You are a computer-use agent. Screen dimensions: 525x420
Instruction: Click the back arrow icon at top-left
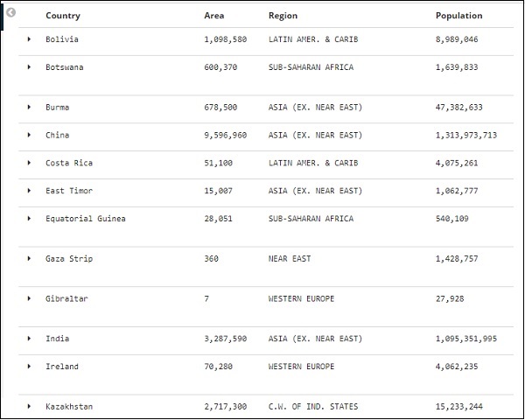[10, 13]
